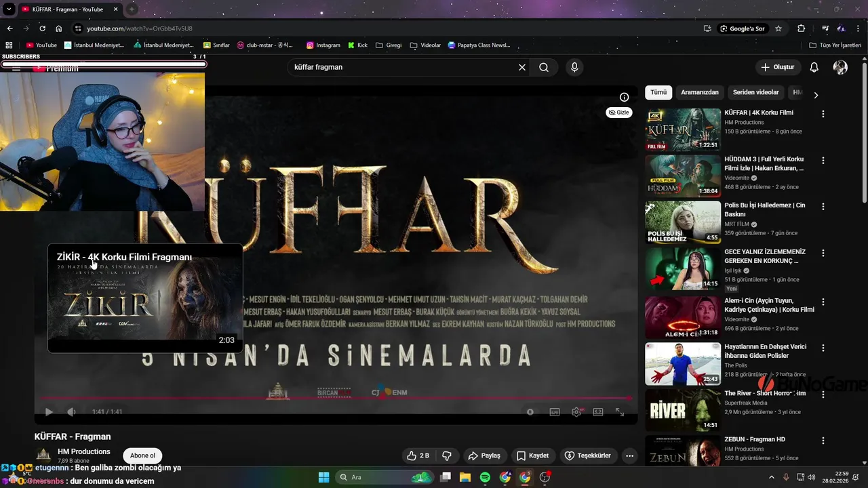Click the taskbar Ara search box
This screenshot has width=868, height=488.
[x=384, y=477]
